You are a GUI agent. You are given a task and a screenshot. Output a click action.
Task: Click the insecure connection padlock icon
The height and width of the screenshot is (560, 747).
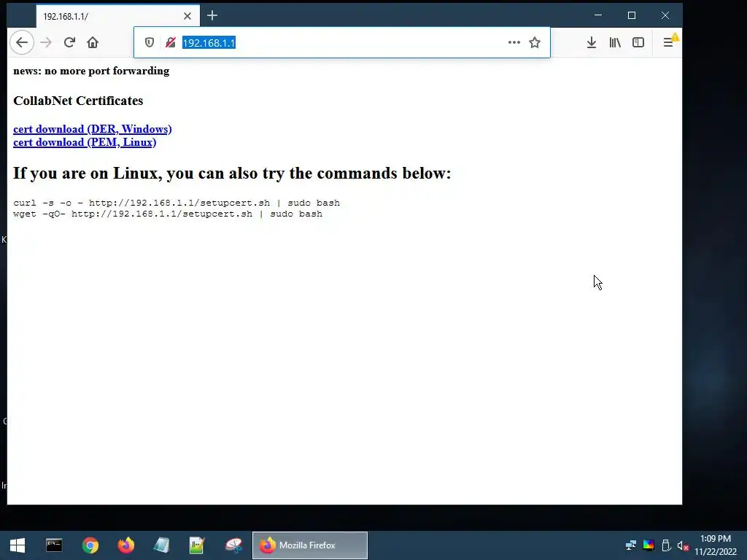click(x=171, y=43)
